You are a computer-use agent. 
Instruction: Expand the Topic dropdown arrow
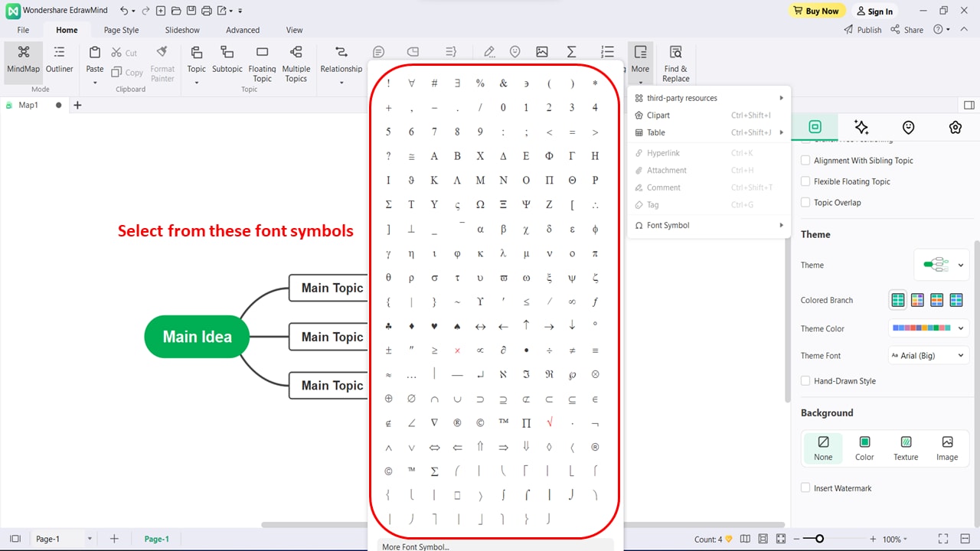coord(197,82)
